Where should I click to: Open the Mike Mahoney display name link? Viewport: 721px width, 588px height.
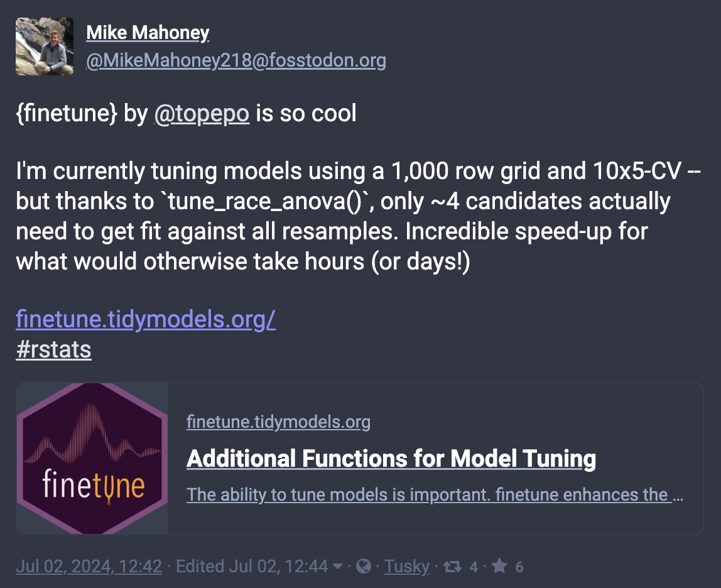(147, 33)
